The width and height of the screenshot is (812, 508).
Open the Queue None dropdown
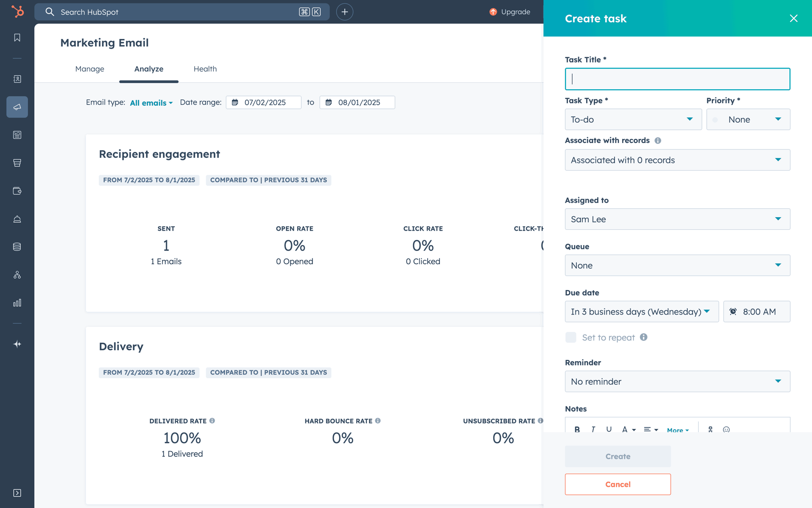(x=678, y=265)
